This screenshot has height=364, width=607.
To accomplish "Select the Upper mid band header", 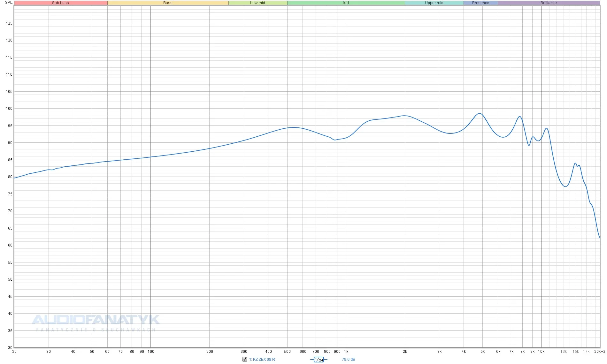I will [x=434, y=3].
